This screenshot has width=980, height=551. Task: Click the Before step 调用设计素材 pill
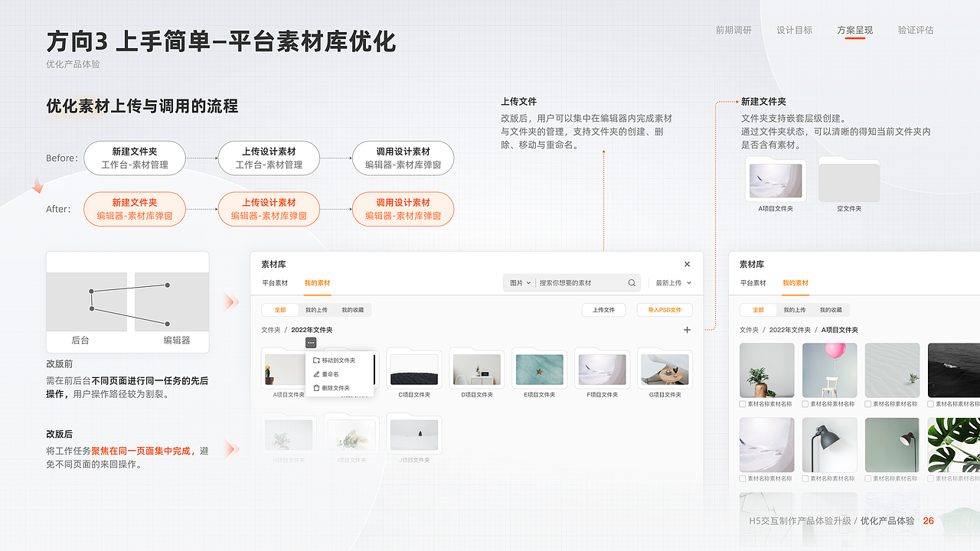click(403, 158)
